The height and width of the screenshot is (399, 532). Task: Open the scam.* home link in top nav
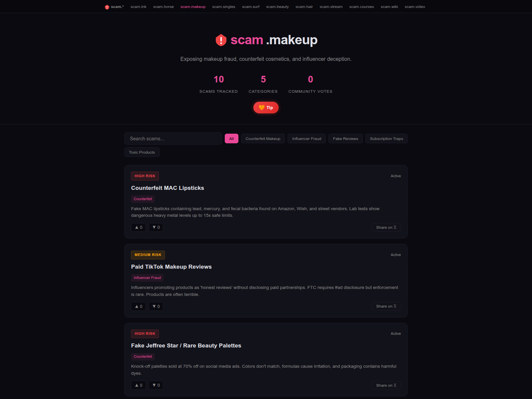coord(114,7)
